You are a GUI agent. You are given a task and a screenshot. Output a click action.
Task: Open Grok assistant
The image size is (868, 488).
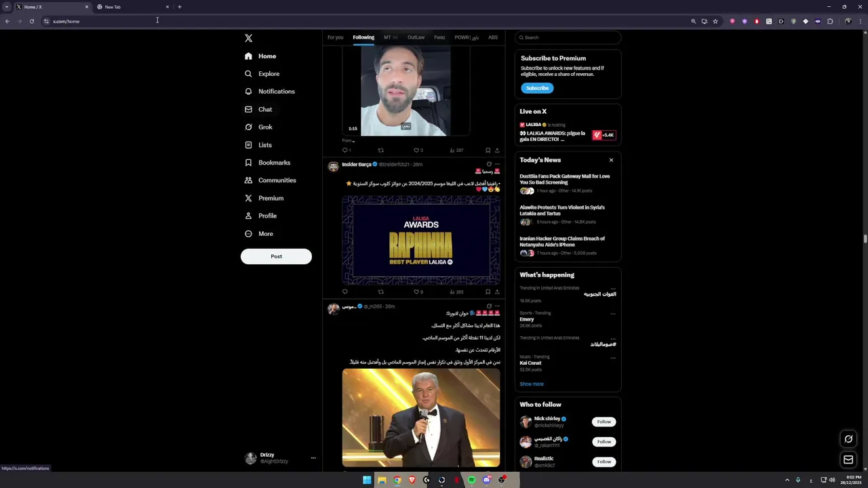click(x=258, y=127)
